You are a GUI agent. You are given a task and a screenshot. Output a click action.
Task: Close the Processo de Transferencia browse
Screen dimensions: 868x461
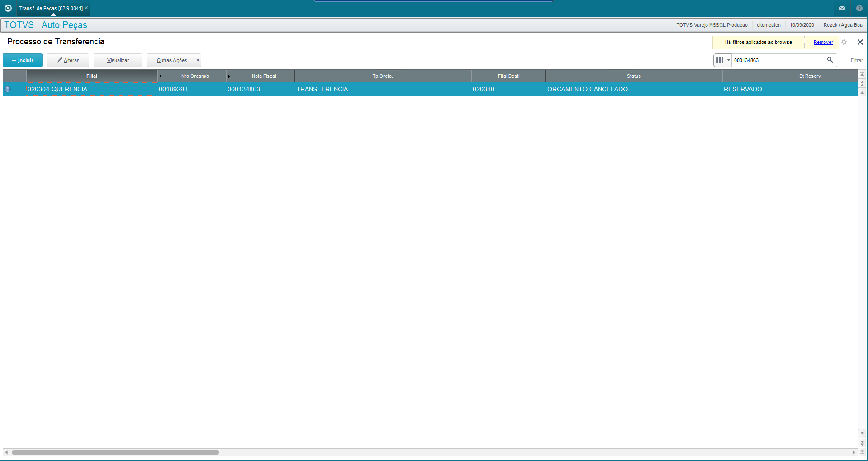860,42
